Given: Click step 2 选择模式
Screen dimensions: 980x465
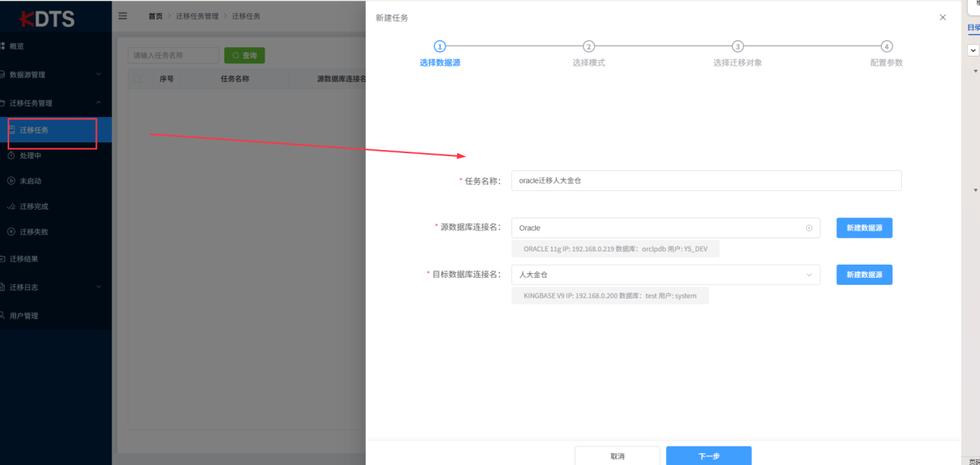Looking at the screenshot, I should (589, 54).
